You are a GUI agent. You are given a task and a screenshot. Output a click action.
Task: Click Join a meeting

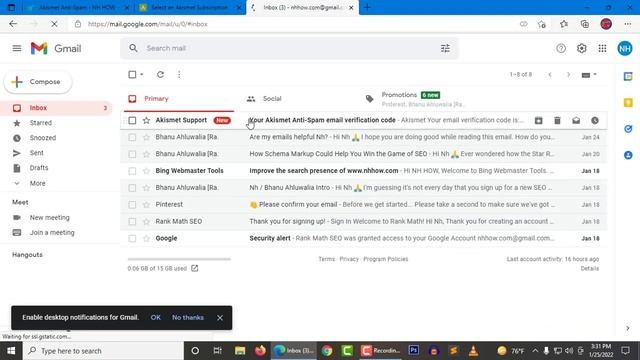tap(52, 233)
